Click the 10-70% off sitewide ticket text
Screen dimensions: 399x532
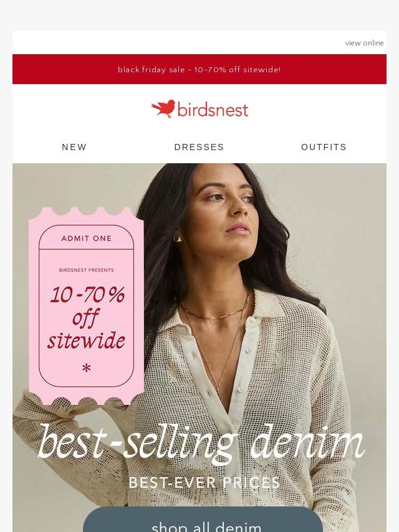[87, 317]
